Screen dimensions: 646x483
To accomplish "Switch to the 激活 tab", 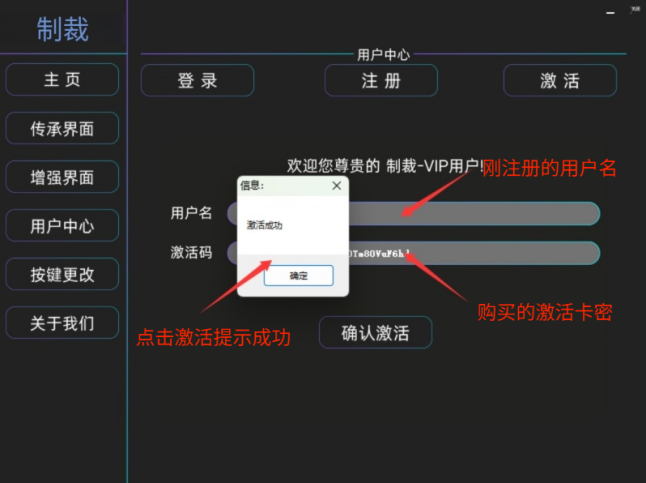I will pos(560,81).
